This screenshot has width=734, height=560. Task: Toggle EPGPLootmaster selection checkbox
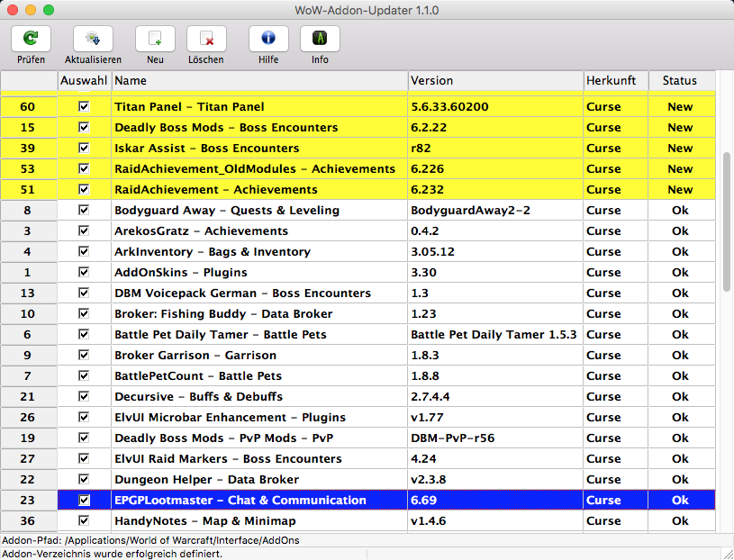coord(84,500)
